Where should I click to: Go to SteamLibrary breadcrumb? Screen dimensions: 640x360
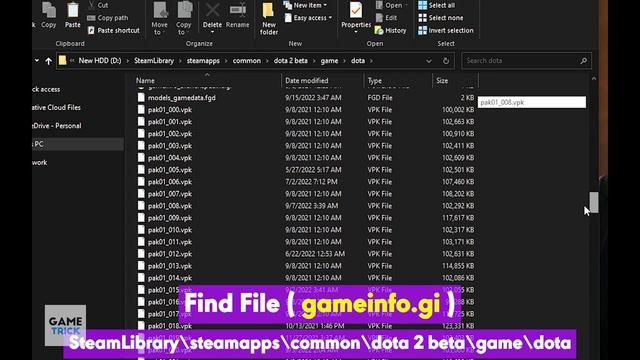click(154, 61)
